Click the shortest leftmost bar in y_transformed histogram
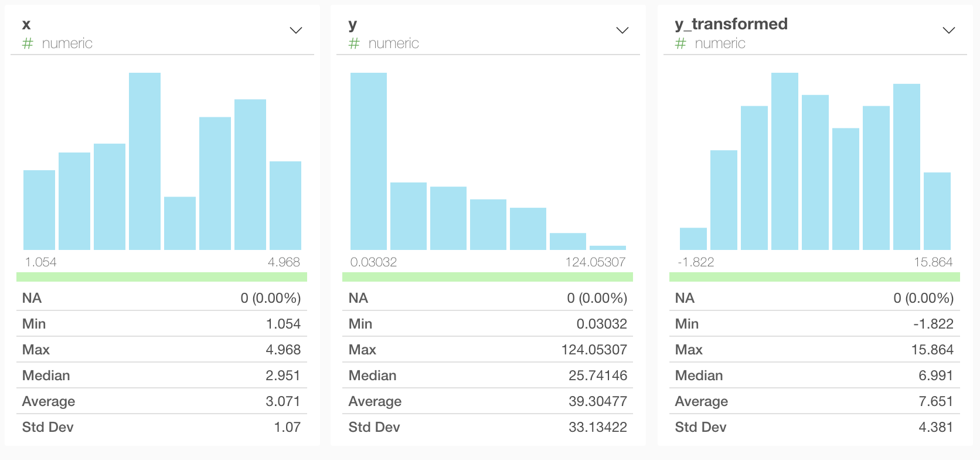 [693, 239]
